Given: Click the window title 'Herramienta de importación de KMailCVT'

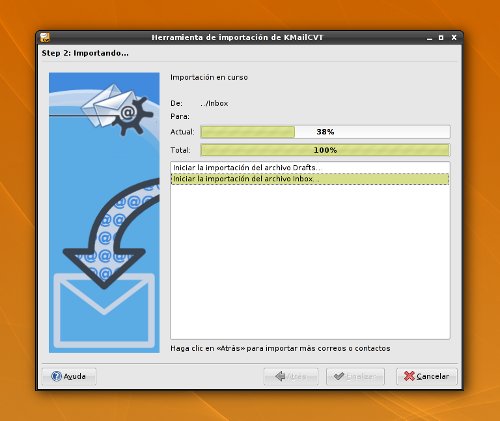Looking at the screenshot, I should (237, 37).
